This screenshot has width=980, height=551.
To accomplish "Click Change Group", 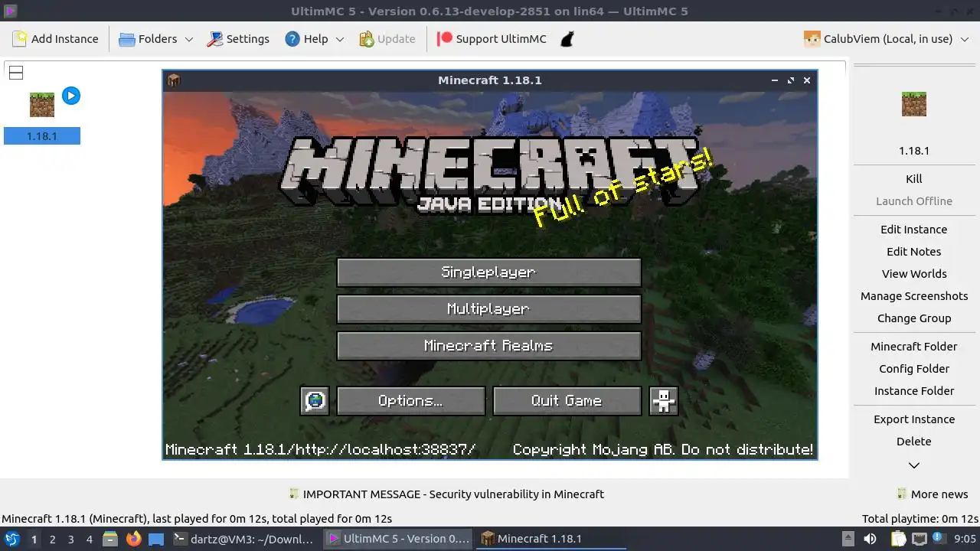I will [x=914, y=318].
